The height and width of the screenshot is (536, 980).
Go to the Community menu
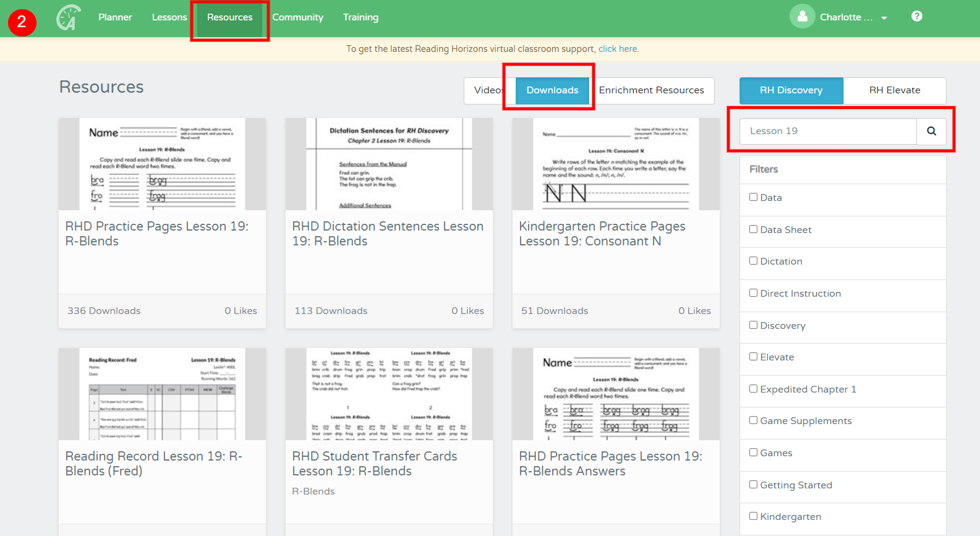tap(297, 17)
